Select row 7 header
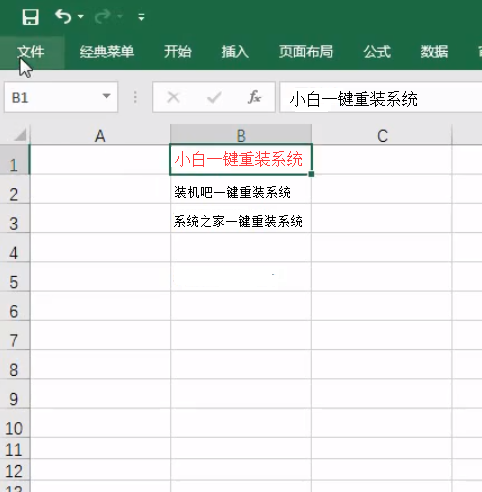Viewport: 482px width, 492px height. [14, 335]
